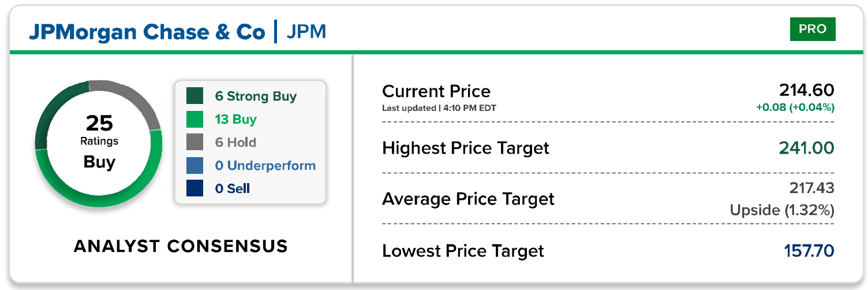
Task: Click the Hold gray legend swatch
Action: click(x=195, y=142)
